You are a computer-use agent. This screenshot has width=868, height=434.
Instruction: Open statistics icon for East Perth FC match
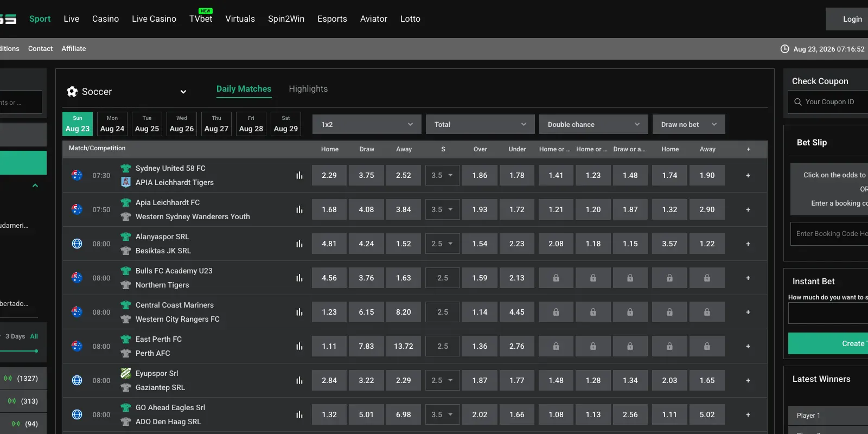(299, 346)
